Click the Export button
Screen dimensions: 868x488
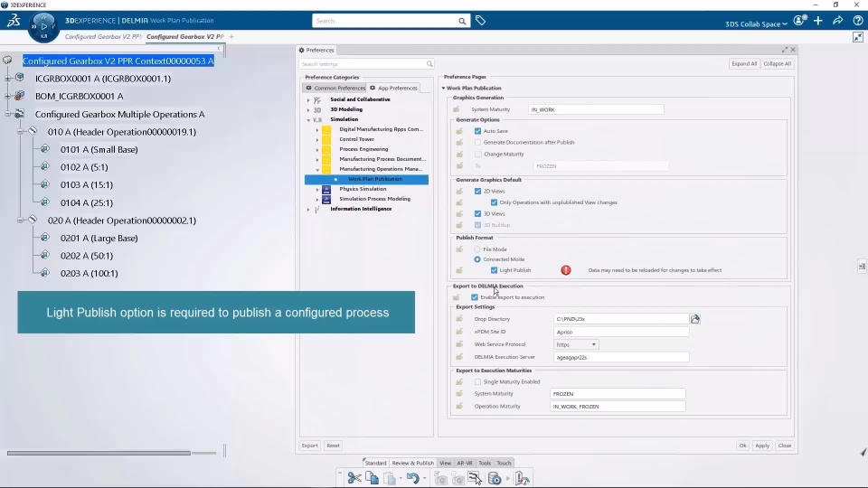pos(309,446)
